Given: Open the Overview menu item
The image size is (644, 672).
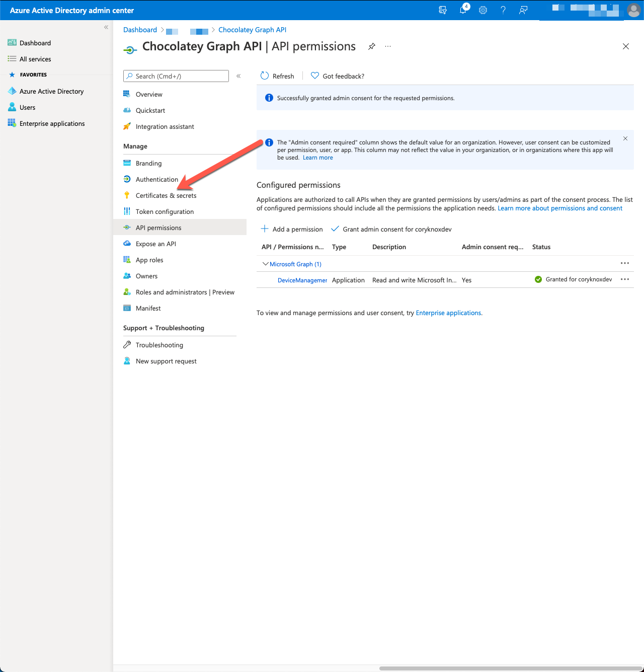Looking at the screenshot, I should click(149, 94).
